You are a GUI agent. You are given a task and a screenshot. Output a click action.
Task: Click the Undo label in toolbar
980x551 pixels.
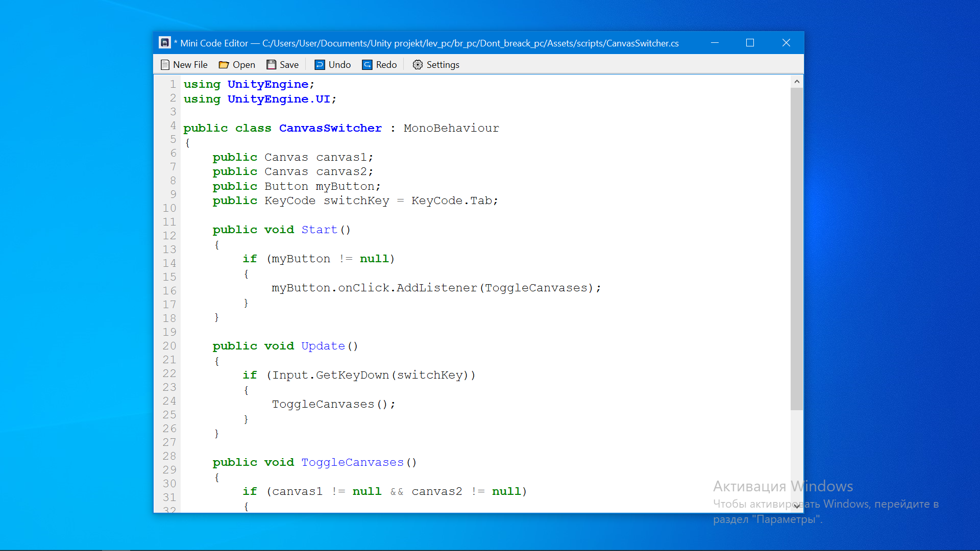point(339,65)
